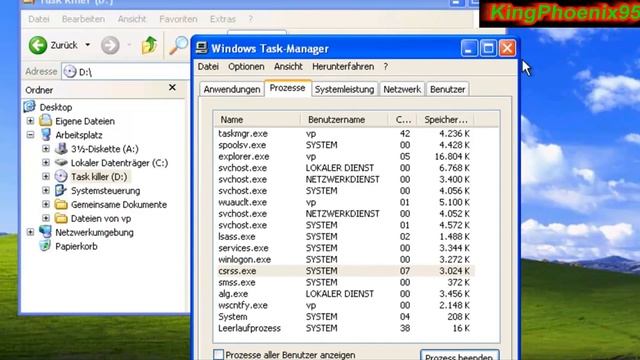The height and width of the screenshot is (360, 640).
Task: Expand the Gemeinsame Dokumente node
Action: [46, 204]
